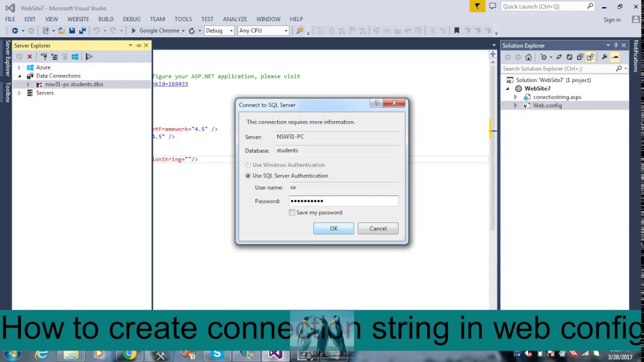The width and height of the screenshot is (644, 362).
Task: Expand the Azure node in Server Explorer
Action: (20, 67)
